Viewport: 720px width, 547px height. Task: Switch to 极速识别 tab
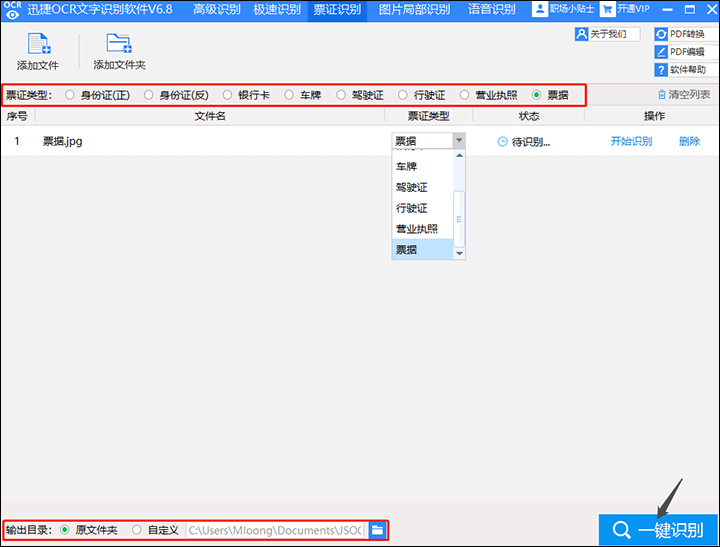[x=277, y=9]
